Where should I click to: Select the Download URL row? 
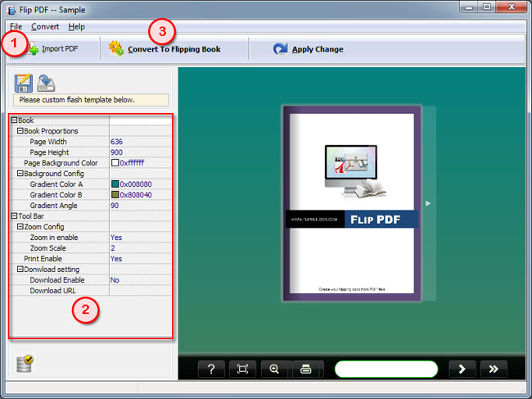click(91, 291)
